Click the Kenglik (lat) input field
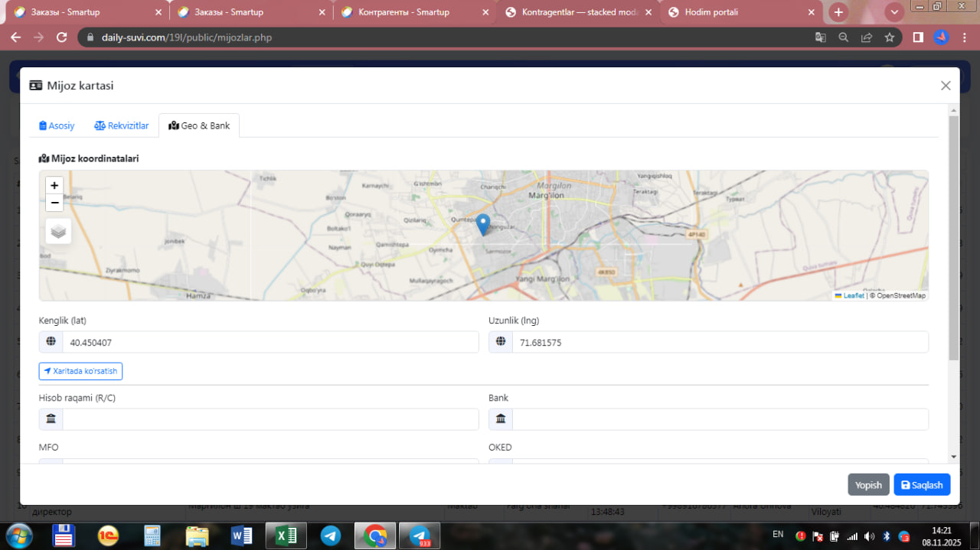The height and width of the screenshot is (550, 980). (269, 343)
